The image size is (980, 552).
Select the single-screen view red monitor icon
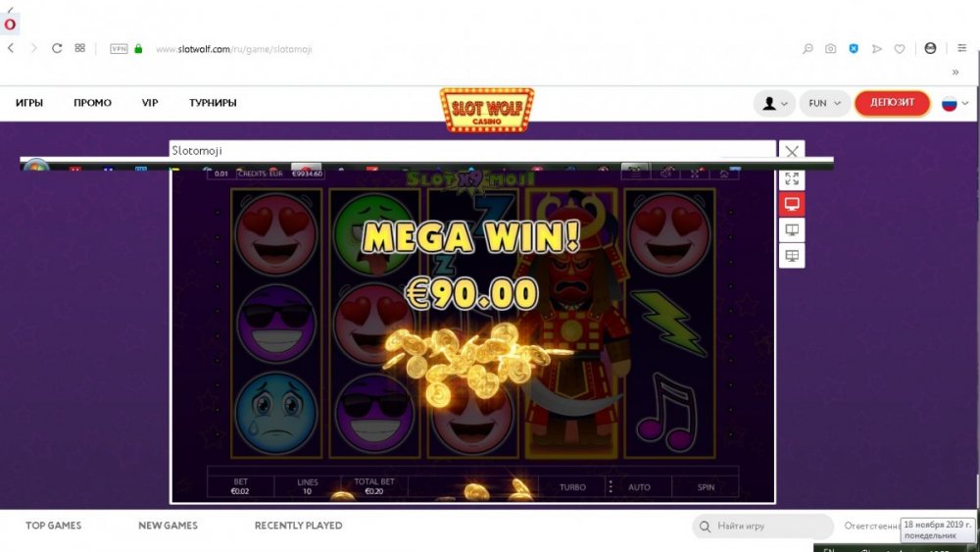(792, 204)
